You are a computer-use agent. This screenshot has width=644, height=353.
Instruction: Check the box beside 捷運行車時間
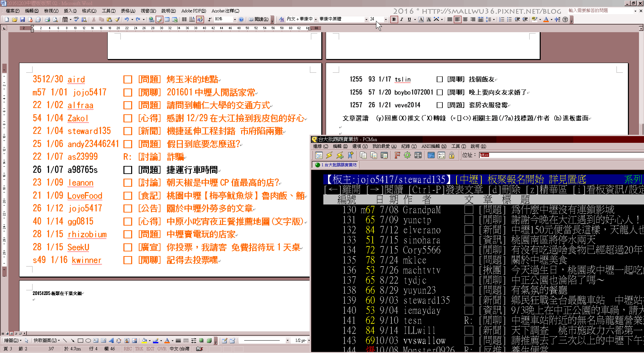127,170
